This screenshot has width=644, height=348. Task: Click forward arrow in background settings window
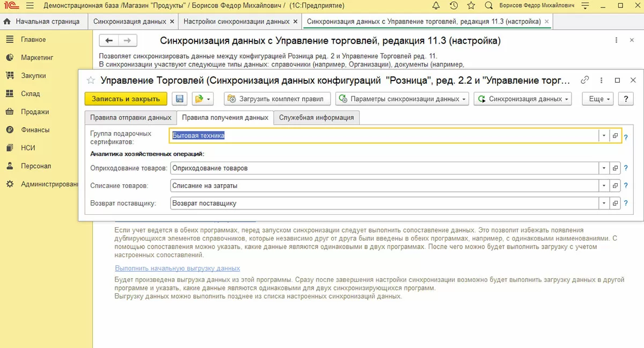(128, 41)
